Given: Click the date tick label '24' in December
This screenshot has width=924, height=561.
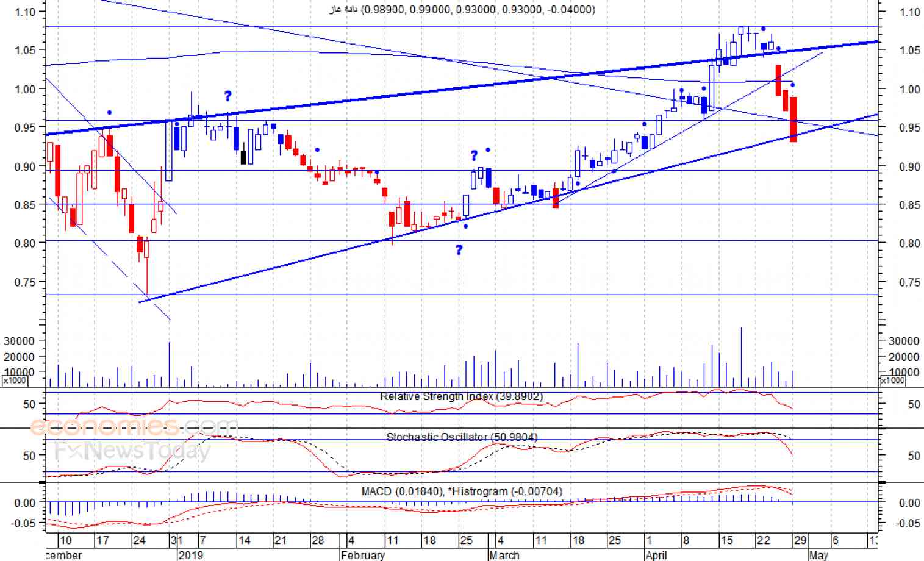Looking at the screenshot, I should [139, 540].
